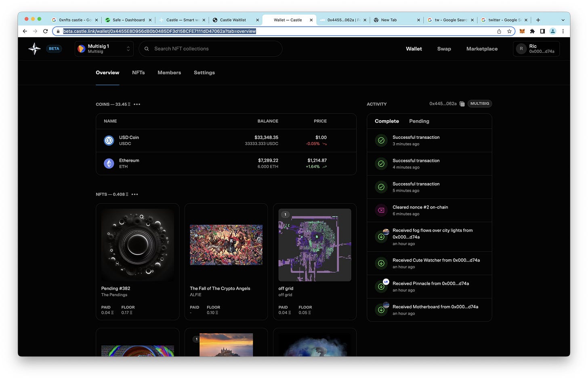Open the Pending #382 NFT thumbnail
Screen dimensions: 588x380
pyautogui.click(x=138, y=245)
